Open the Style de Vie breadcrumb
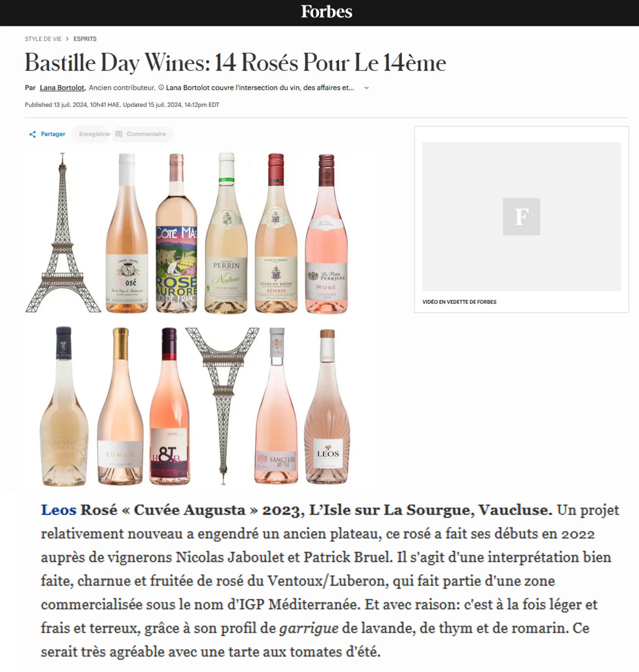639x672 pixels. click(x=43, y=39)
